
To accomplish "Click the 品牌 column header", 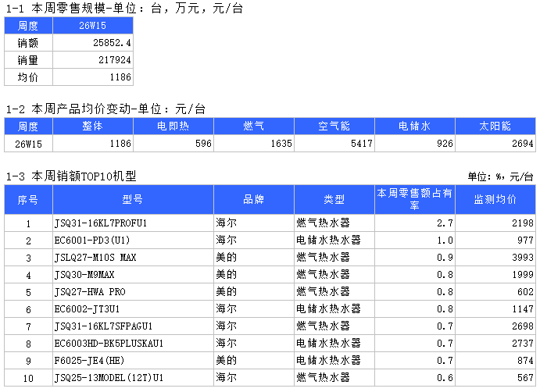I will pos(254,199).
